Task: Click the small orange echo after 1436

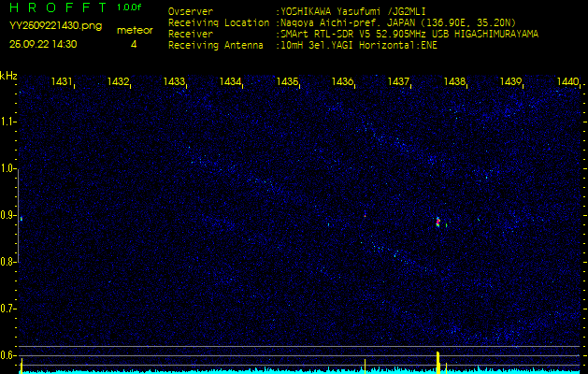Action: tap(365, 215)
